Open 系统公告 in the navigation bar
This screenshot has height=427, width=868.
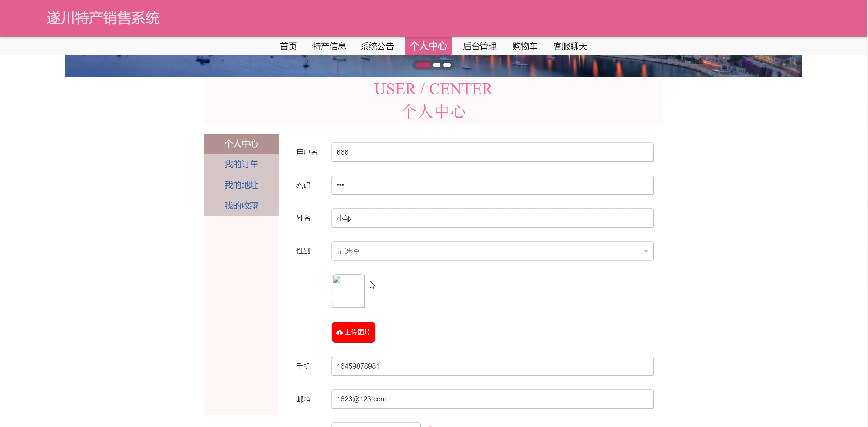tap(377, 46)
